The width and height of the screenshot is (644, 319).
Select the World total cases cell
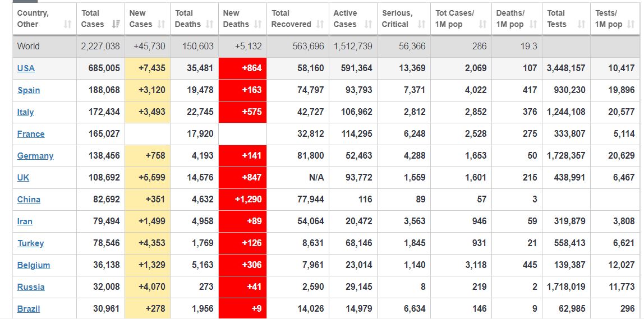[100, 47]
